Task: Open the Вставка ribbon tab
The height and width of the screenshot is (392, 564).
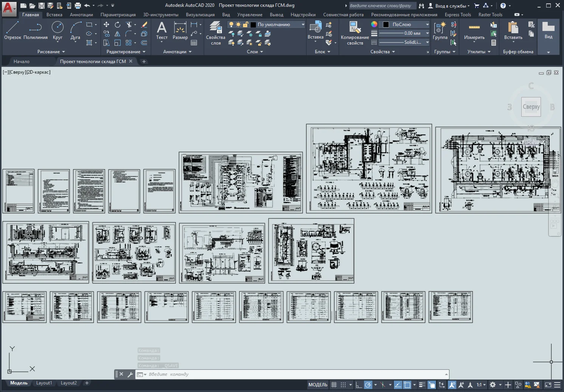Action: pos(54,15)
